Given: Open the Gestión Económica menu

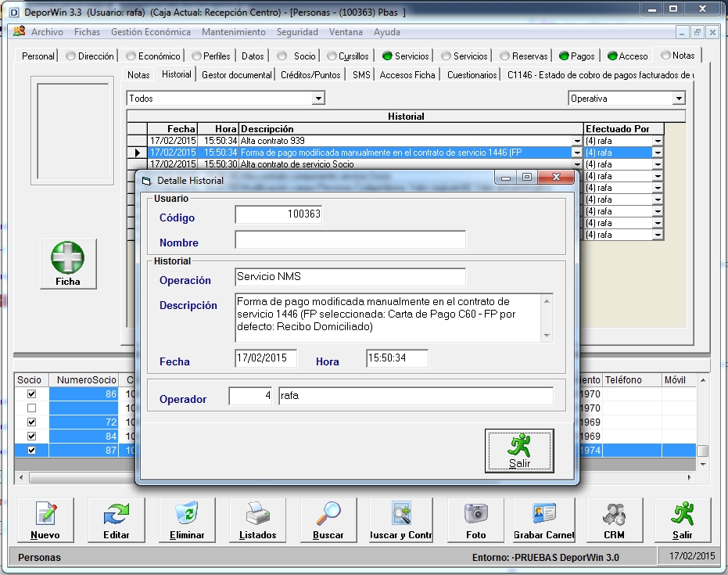Looking at the screenshot, I should point(150,32).
